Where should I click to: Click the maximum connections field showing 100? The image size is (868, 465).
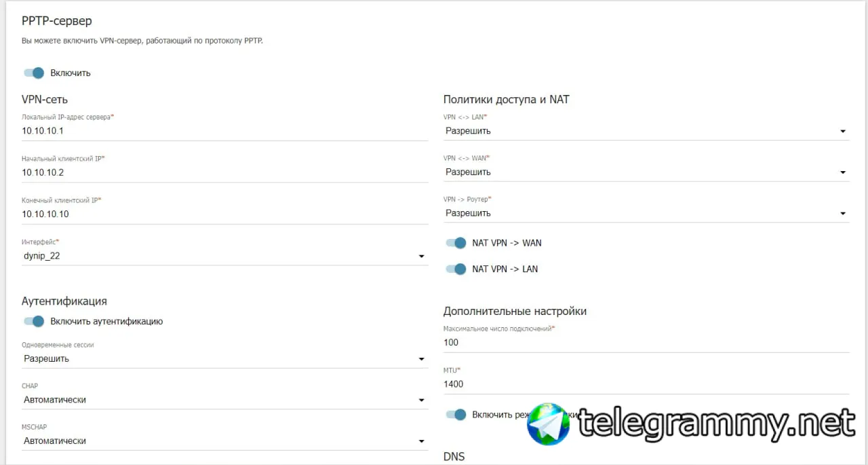tap(646, 343)
